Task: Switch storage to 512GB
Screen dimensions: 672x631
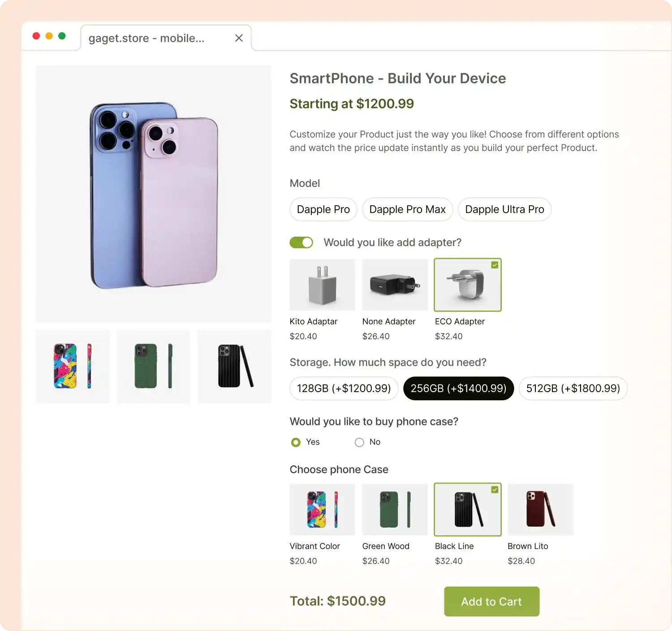Action: [573, 389]
